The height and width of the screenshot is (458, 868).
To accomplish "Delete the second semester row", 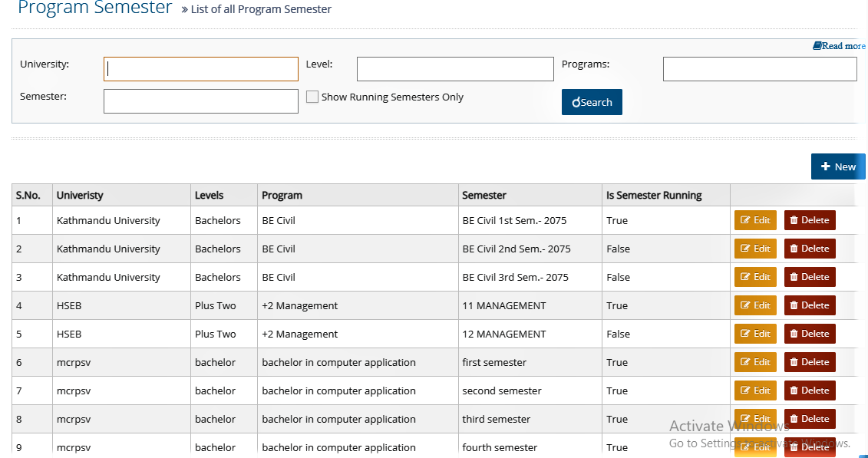I will 810,390.
